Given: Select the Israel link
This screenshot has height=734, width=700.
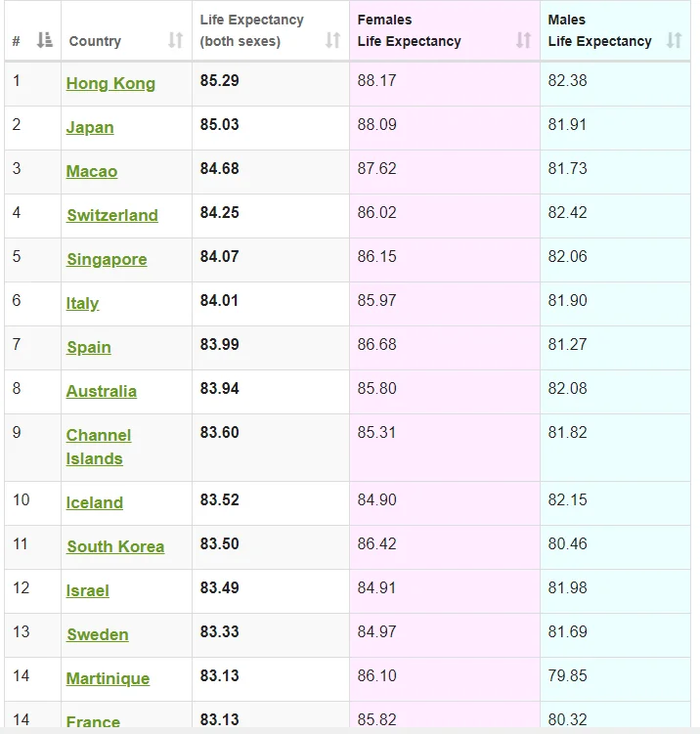Looking at the screenshot, I should coord(88,590).
